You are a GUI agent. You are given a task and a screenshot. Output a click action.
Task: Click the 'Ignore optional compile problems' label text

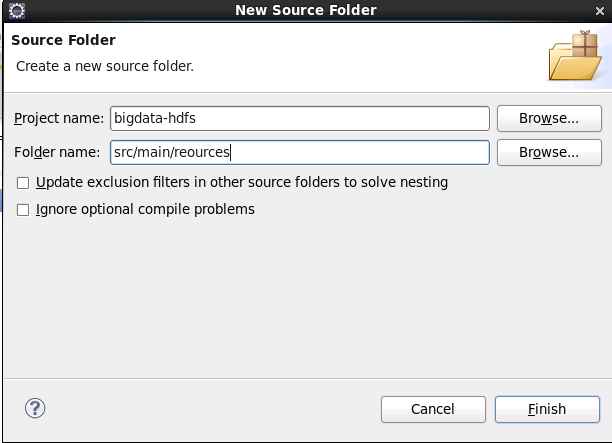tap(145, 210)
